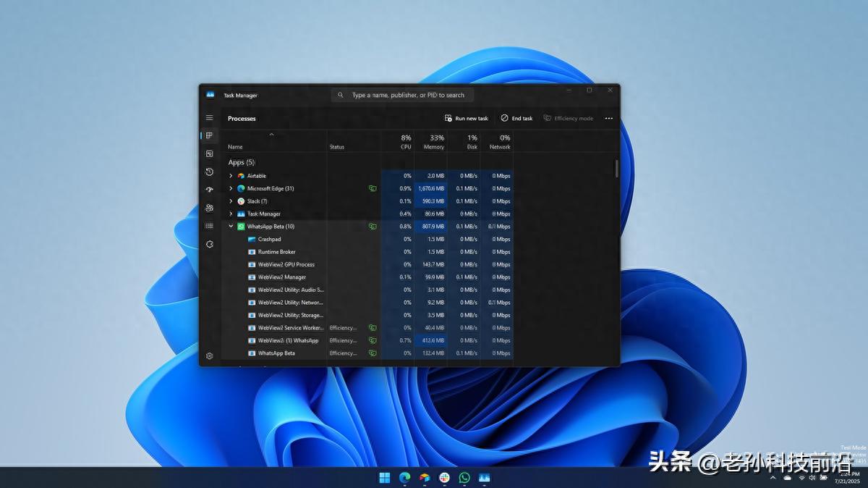Collapse the WhatsApp Beta (10) process group

[x=231, y=227]
